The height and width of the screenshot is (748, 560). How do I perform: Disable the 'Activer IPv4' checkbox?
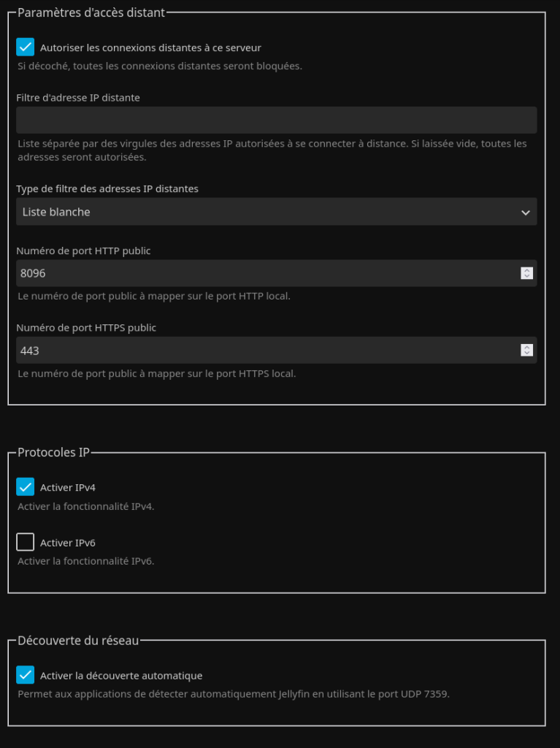(x=26, y=487)
